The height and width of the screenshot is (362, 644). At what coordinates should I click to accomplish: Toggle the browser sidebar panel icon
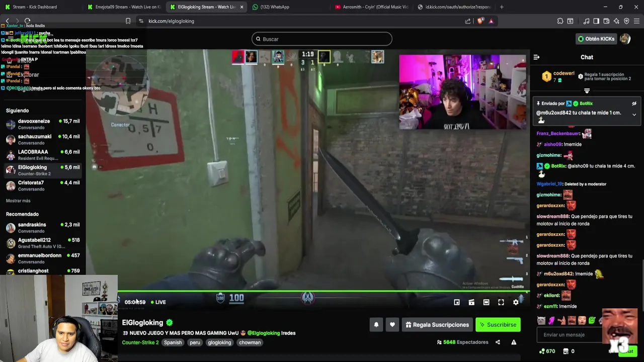point(596,21)
